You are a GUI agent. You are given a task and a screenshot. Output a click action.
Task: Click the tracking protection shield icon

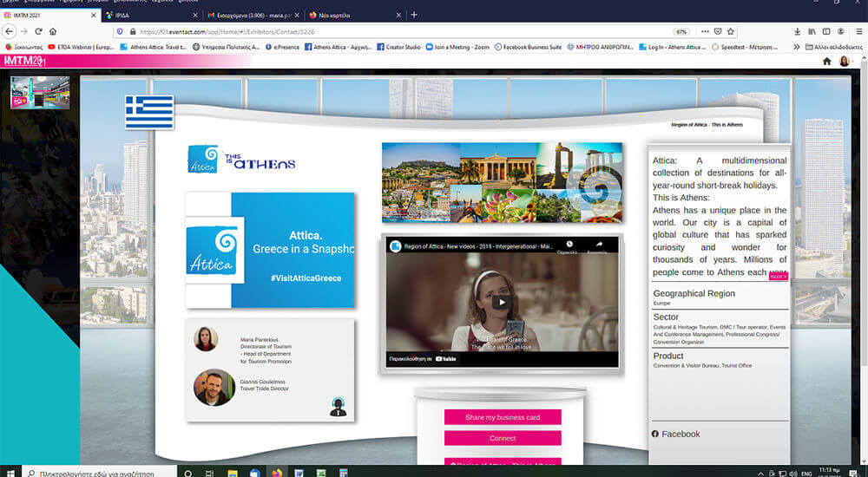tap(120, 31)
